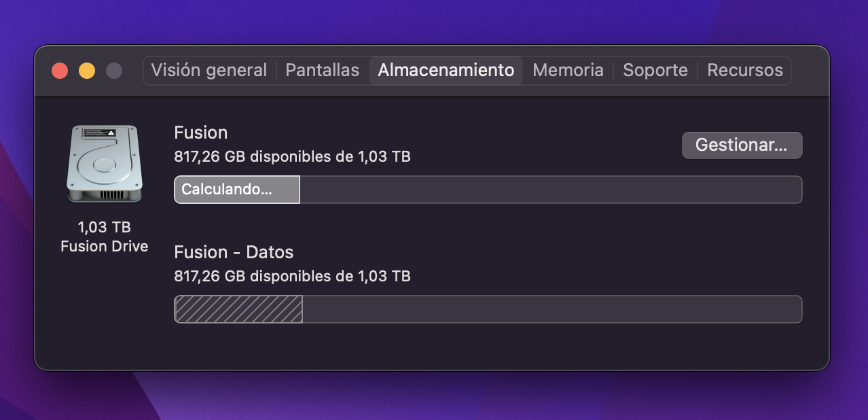Click the Calculando... segment of the Fusion bar

pos(237,190)
